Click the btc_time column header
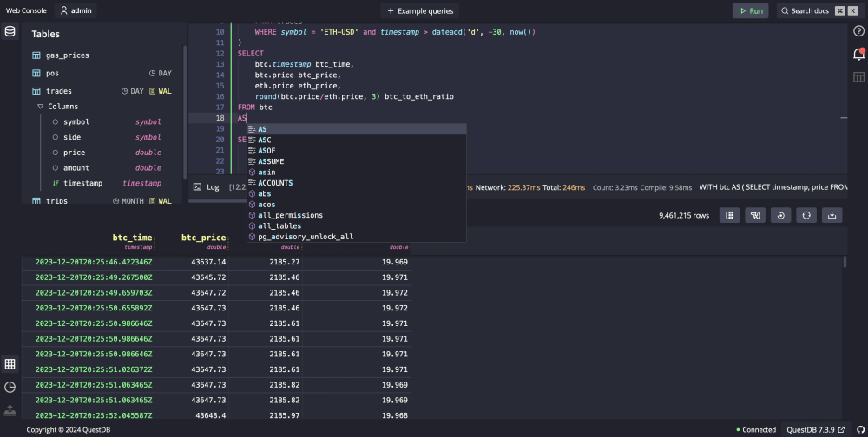Image resolution: width=868 pixels, height=437 pixels. 132,238
